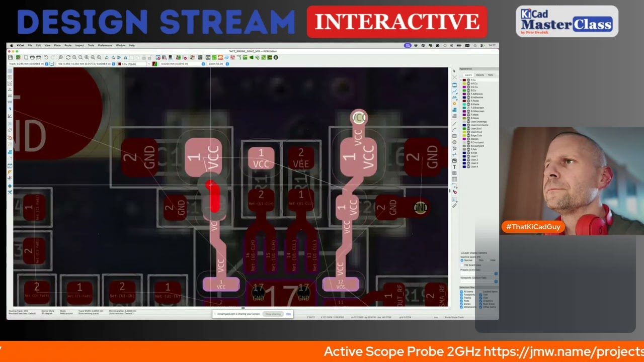This screenshot has height=362, width=644.
Task: Toggle visibility of F.Silkscreen layer
Action: coord(468,108)
